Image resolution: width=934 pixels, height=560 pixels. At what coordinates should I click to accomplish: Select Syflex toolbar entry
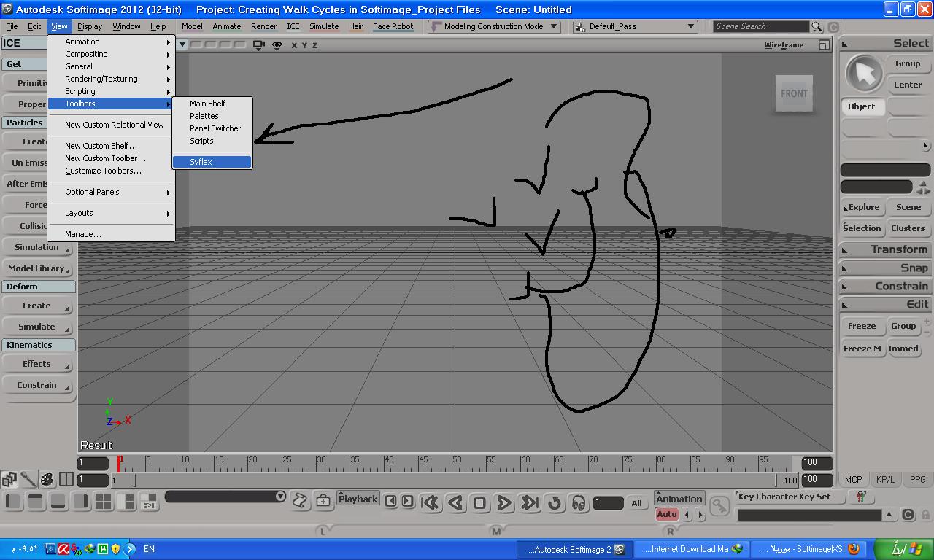(212, 162)
